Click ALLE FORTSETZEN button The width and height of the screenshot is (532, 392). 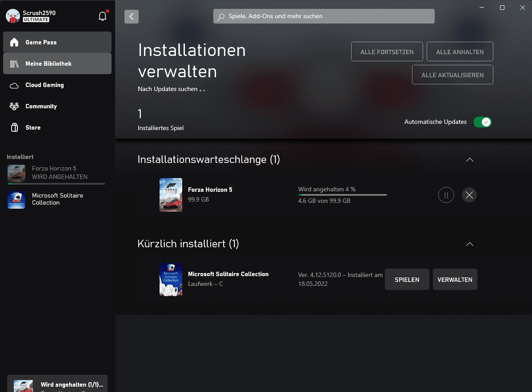[387, 52]
